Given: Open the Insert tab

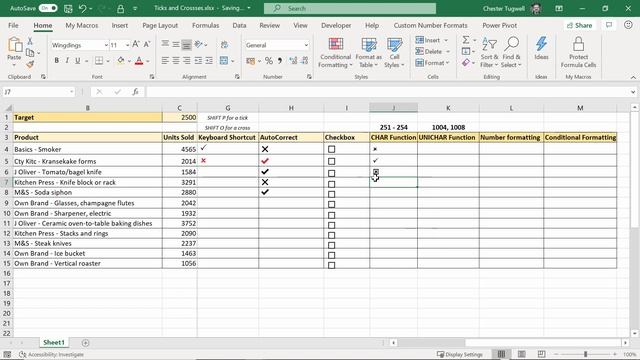Looking at the screenshot, I should [120, 25].
